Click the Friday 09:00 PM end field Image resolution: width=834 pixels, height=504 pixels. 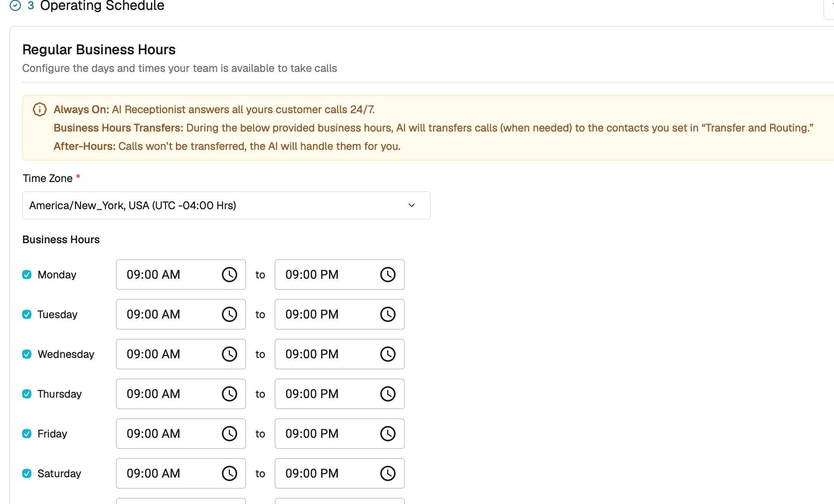click(340, 434)
